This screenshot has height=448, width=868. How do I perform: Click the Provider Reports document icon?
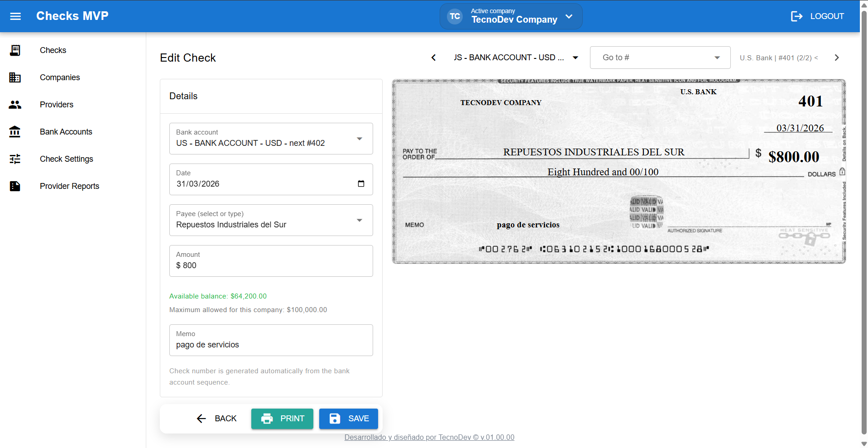point(15,186)
